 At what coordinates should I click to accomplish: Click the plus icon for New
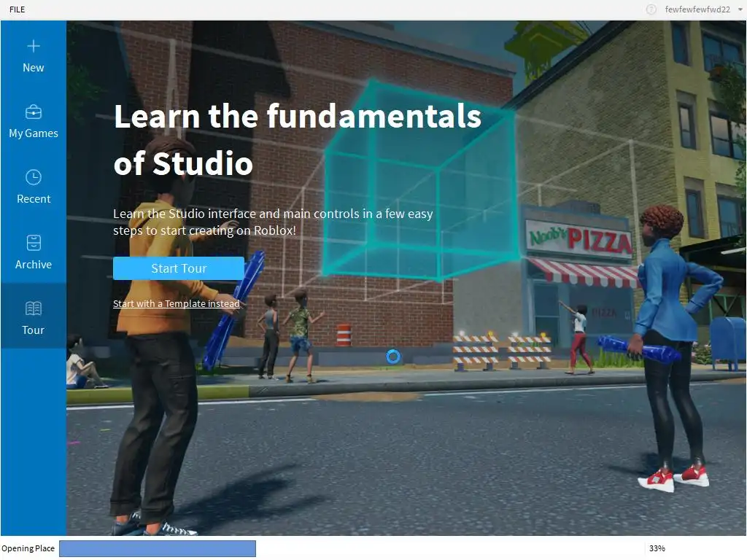[x=34, y=46]
